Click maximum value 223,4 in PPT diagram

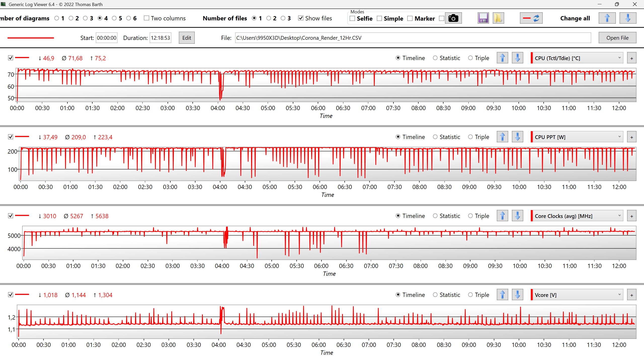coord(105,137)
